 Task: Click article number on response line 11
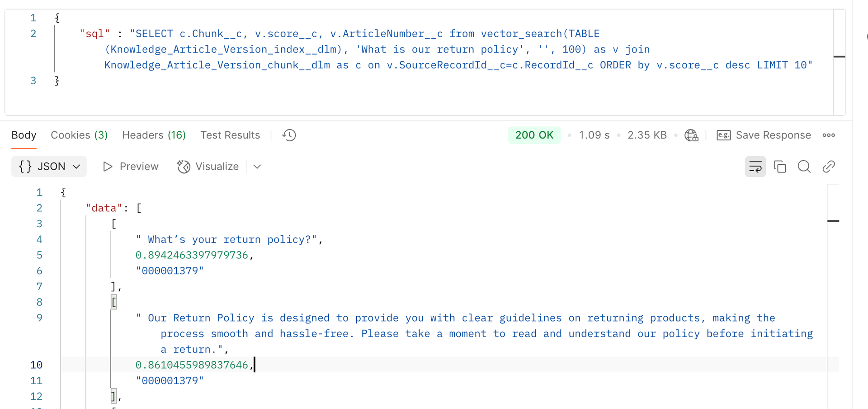pyautogui.click(x=170, y=381)
